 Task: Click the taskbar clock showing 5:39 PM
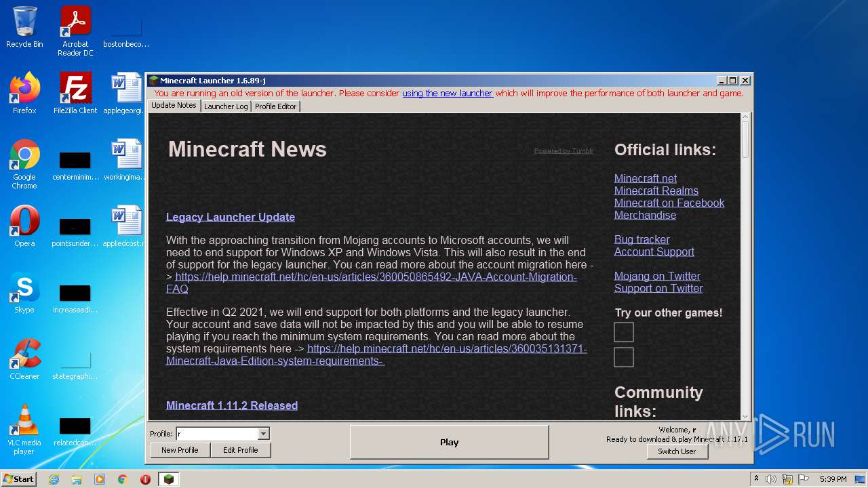coord(833,479)
